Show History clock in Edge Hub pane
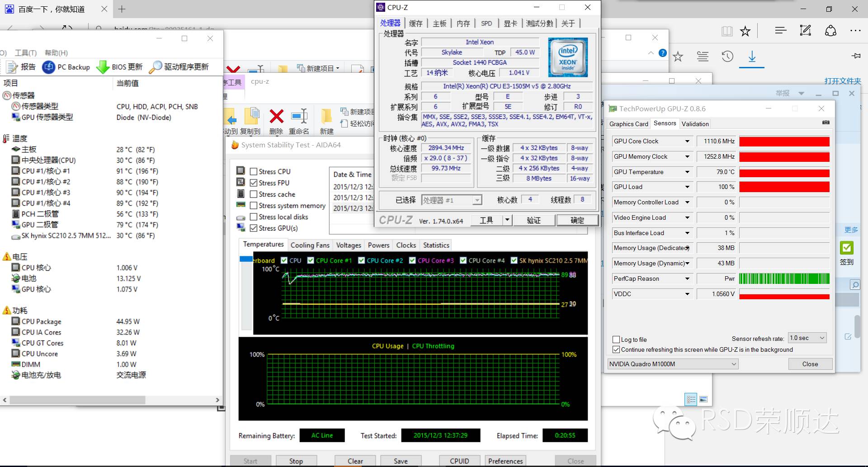868x467 pixels. pyautogui.click(x=727, y=57)
